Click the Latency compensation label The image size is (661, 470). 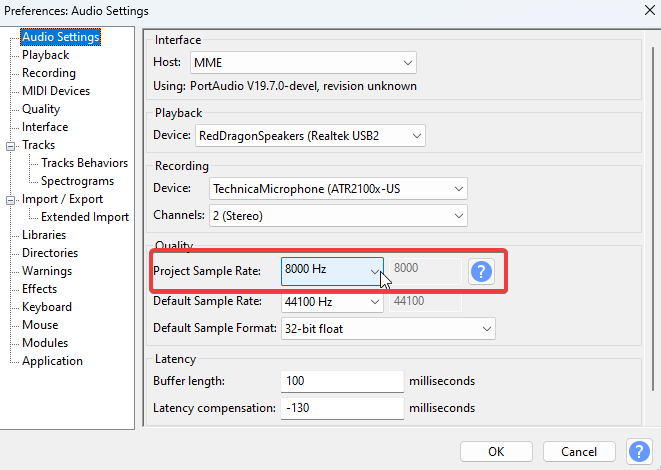pyautogui.click(x=214, y=408)
